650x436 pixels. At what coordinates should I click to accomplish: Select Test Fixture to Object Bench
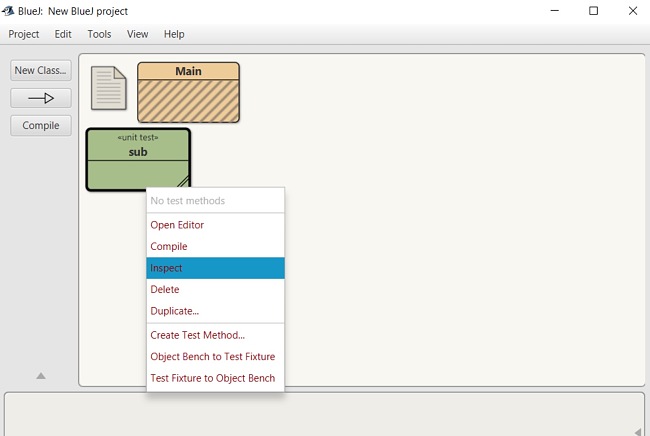point(216,378)
